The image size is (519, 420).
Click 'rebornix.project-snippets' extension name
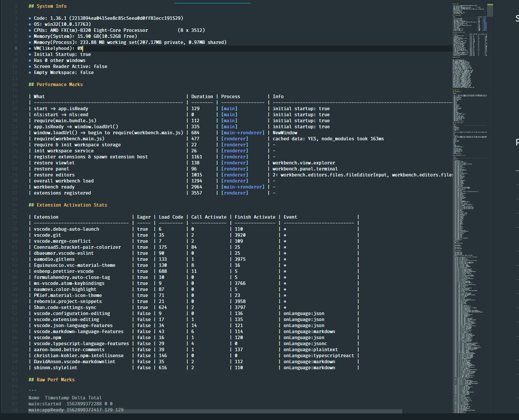pos(68,301)
